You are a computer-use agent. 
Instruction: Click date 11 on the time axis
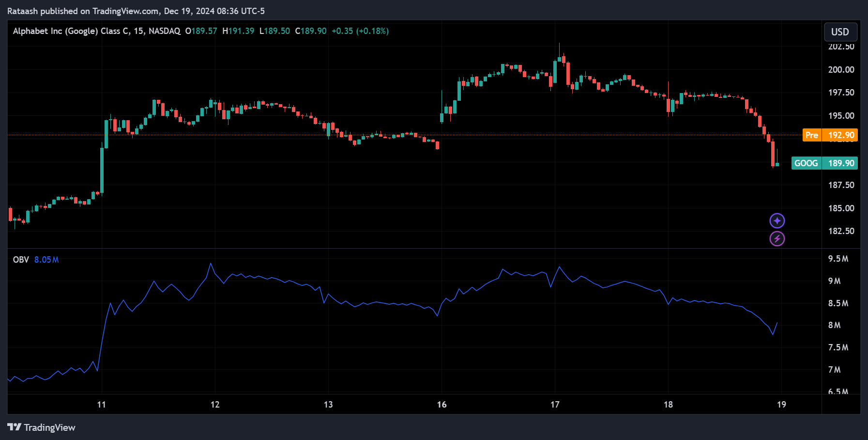(101, 405)
